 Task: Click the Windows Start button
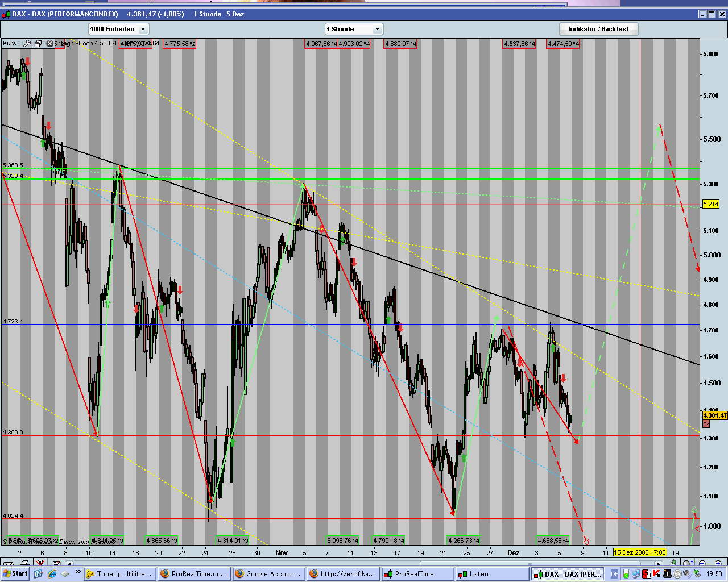point(15,573)
